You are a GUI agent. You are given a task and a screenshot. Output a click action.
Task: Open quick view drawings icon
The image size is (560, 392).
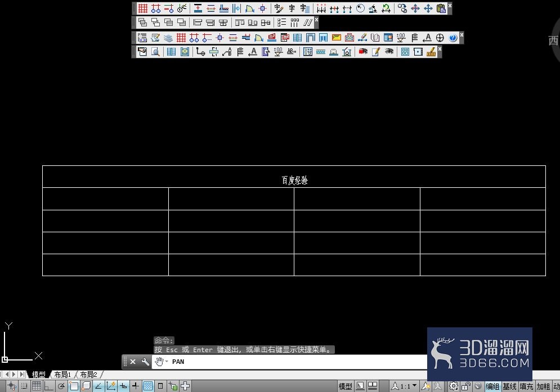373,386
